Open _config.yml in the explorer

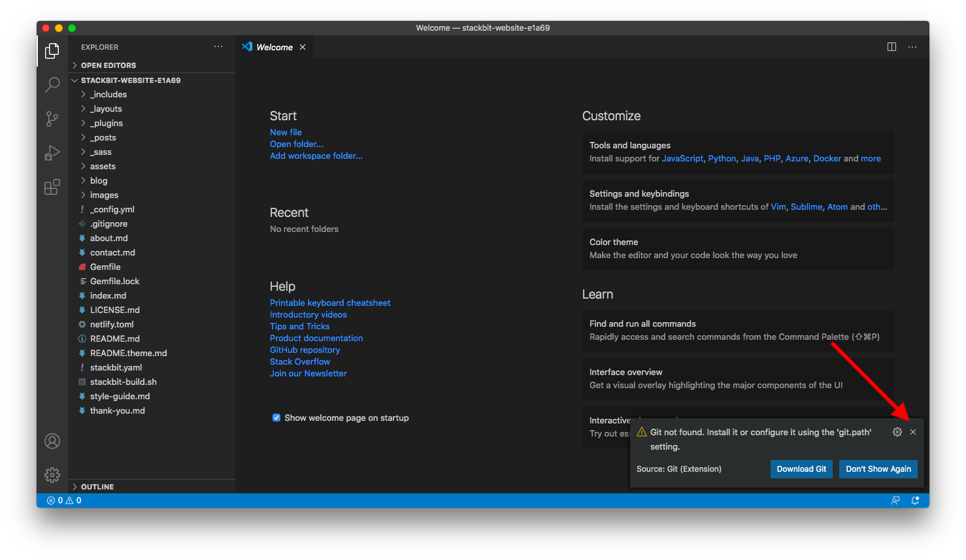[152, 210]
